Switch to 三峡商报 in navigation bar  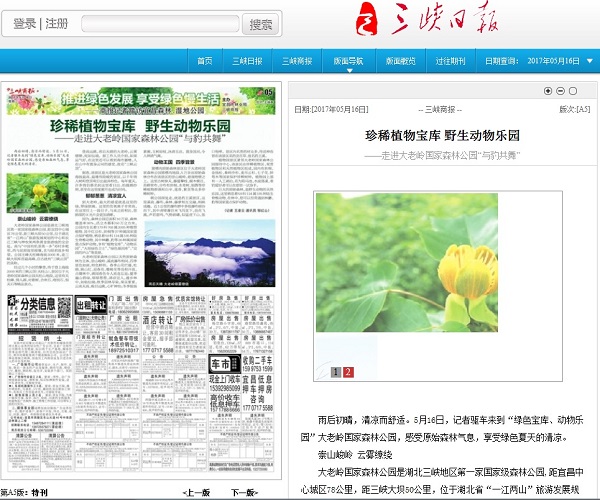coord(297,61)
